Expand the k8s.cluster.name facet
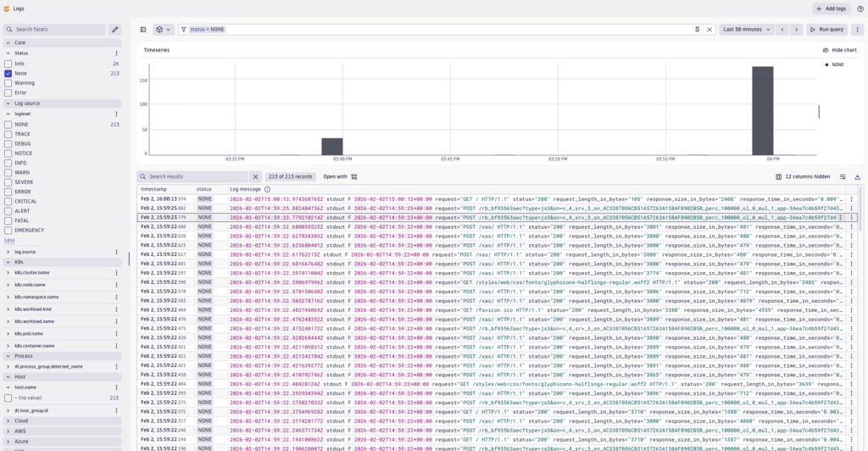 8,273
